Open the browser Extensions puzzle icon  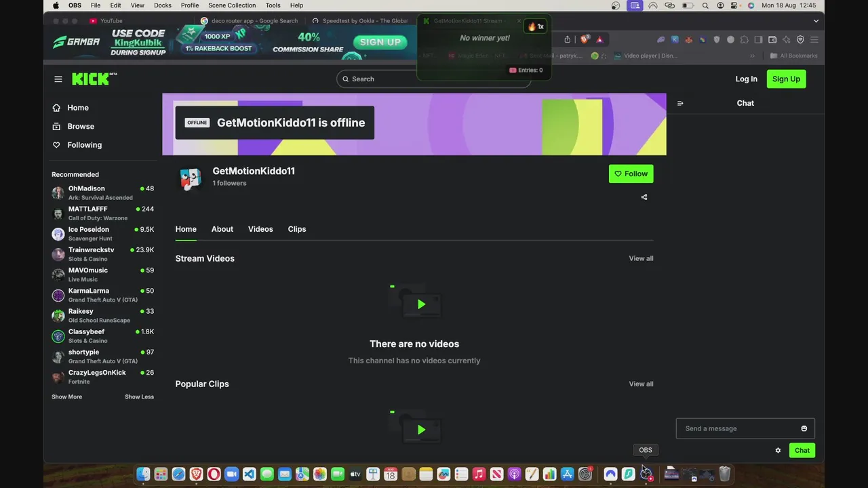[x=745, y=39]
